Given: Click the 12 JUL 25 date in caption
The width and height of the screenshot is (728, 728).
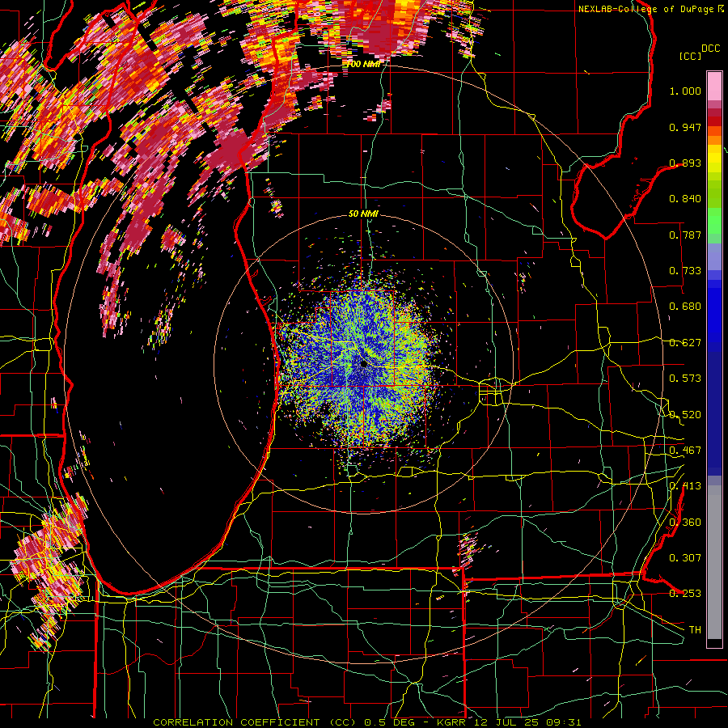Looking at the screenshot, I should point(505,722).
